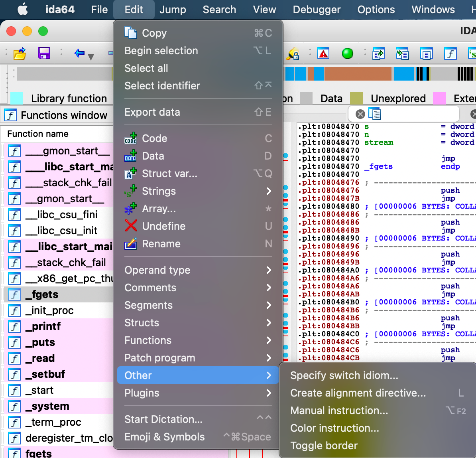Click the document list toolbar icon
476x458 pixels.
[x=427, y=54]
